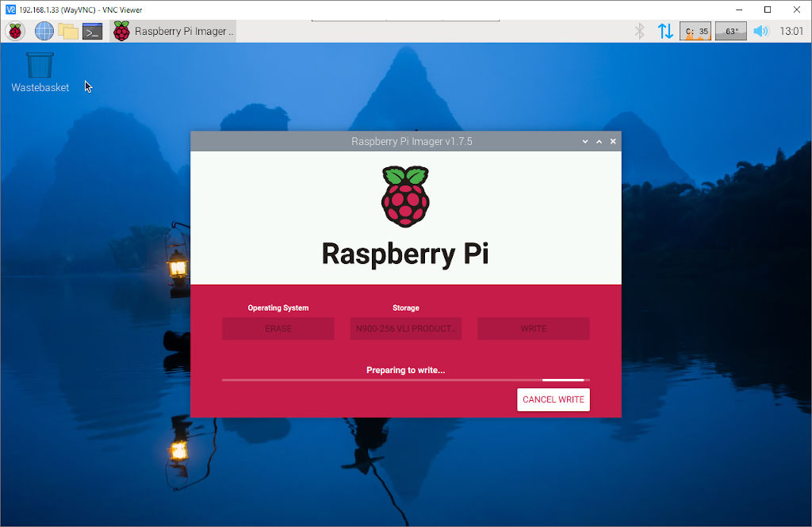Image resolution: width=812 pixels, height=527 pixels.
Task: Open the volume speaker icon
Action: 760,31
